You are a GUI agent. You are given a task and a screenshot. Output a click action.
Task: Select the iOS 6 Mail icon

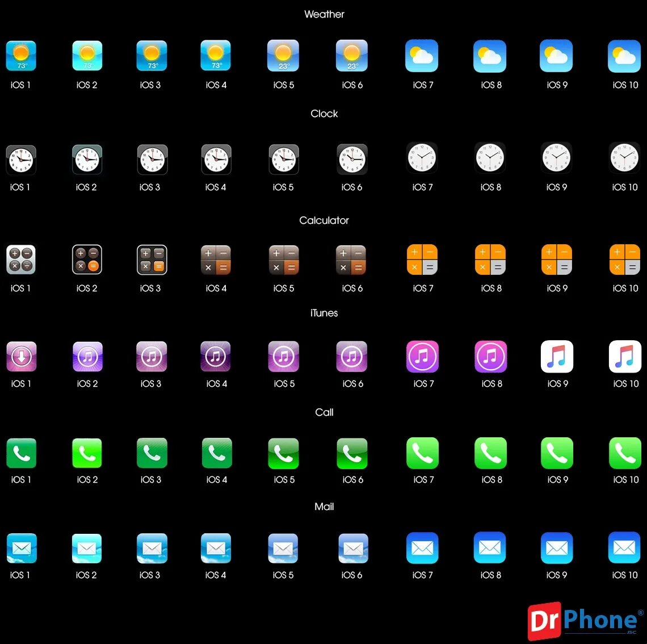pyautogui.click(x=353, y=549)
